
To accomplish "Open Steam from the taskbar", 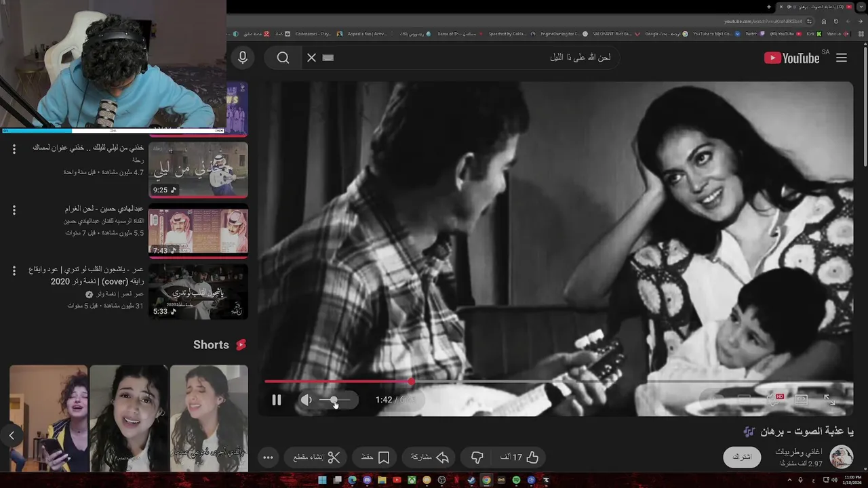I will click(471, 481).
